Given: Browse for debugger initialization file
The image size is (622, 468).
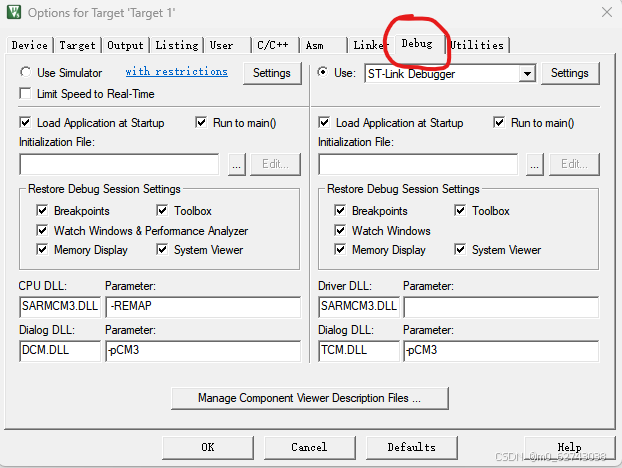Looking at the screenshot, I should pos(535,164).
